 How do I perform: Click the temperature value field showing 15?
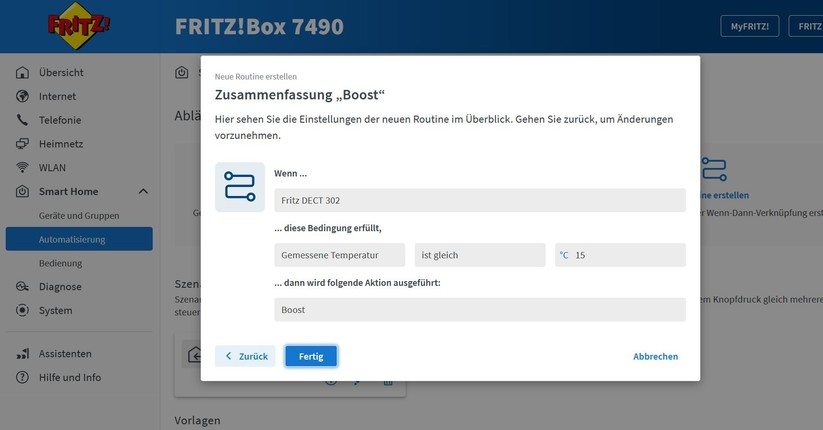click(x=620, y=255)
